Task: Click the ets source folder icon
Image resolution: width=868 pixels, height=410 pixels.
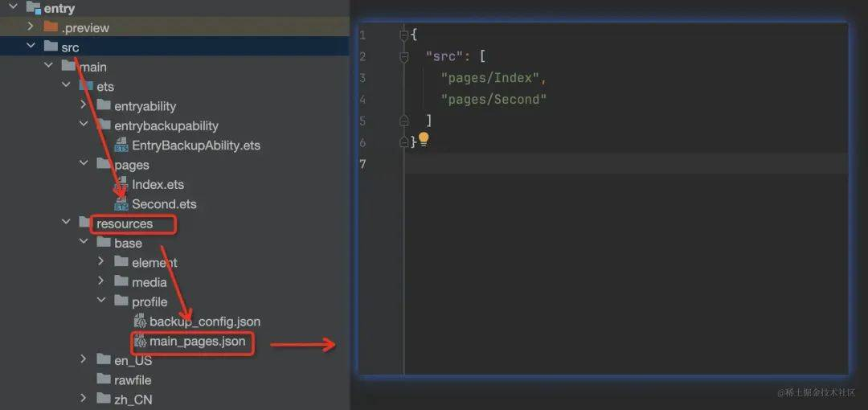Action: point(86,86)
